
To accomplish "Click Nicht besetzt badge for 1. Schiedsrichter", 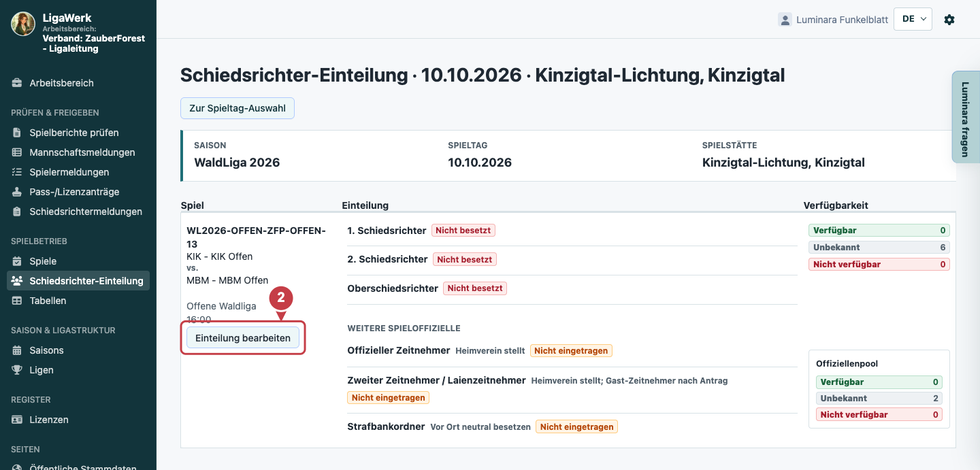I will pos(463,231).
